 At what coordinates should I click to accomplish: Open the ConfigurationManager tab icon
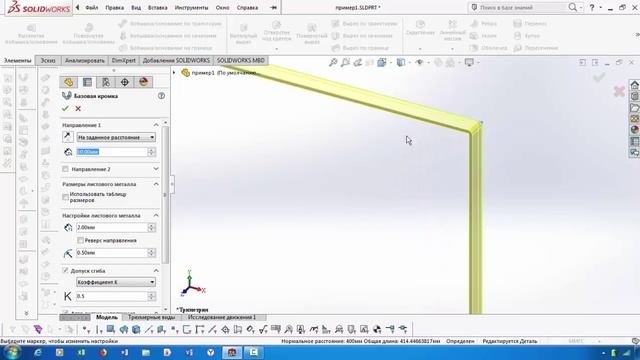(106, 82)
